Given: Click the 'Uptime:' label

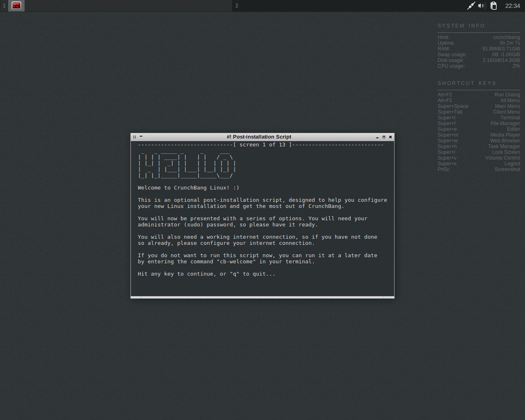Looking at the screenshot, I should (x=446, y=43).
